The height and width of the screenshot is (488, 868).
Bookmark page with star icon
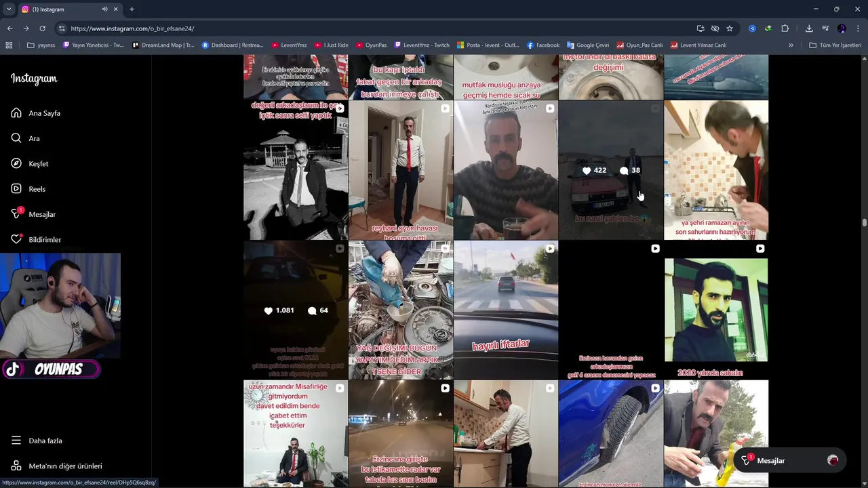click(730, 28)
